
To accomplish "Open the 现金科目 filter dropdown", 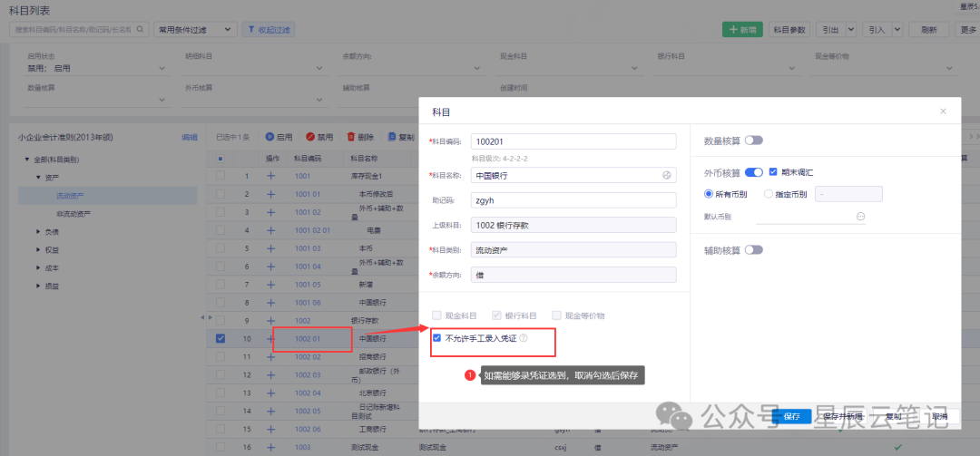I will click(569, 68).
